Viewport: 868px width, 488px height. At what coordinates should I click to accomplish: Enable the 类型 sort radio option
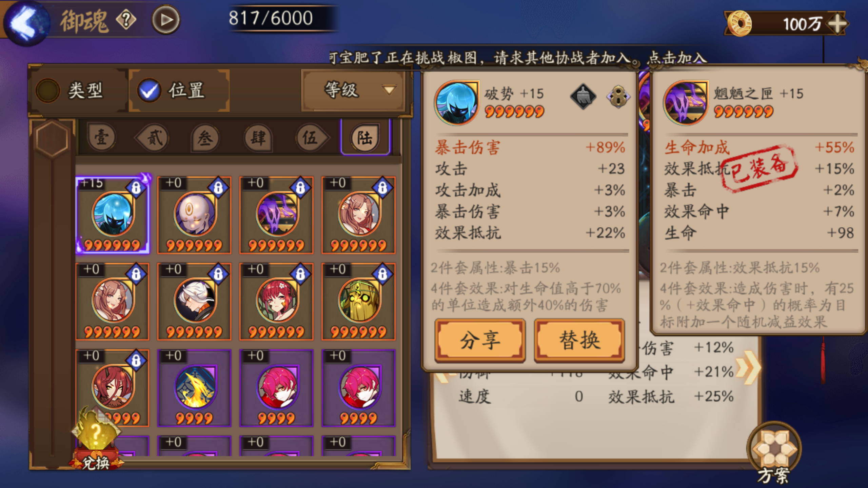pyautogui.click(x=48, y=90)
